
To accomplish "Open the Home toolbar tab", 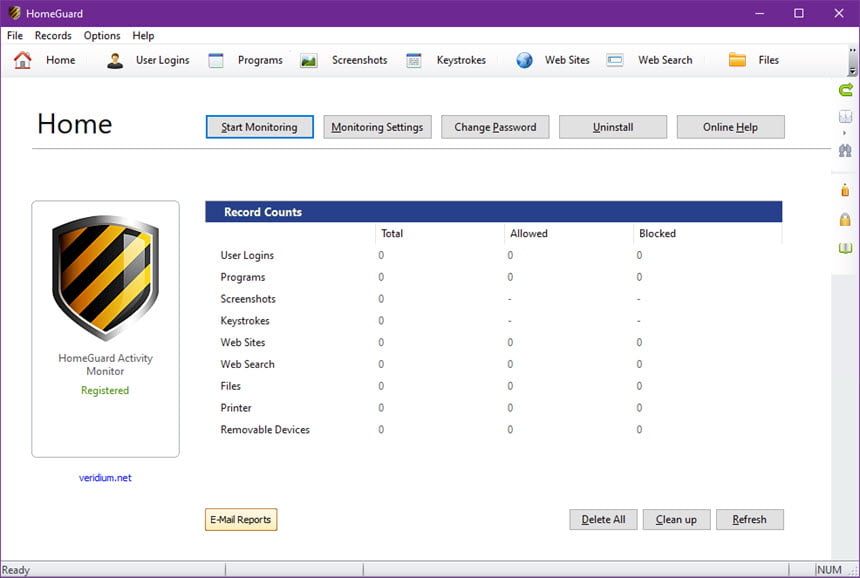I will (x=60, y=60).
